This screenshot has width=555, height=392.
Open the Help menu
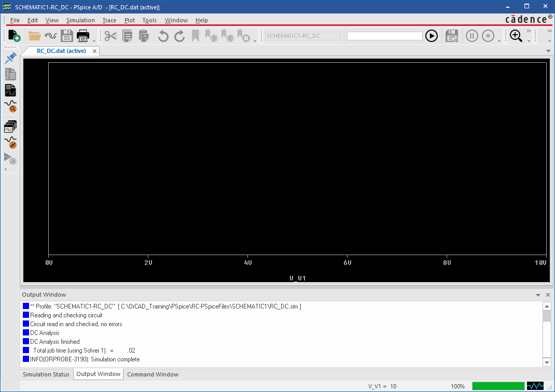pyautogui.click(x=202, y=20)
